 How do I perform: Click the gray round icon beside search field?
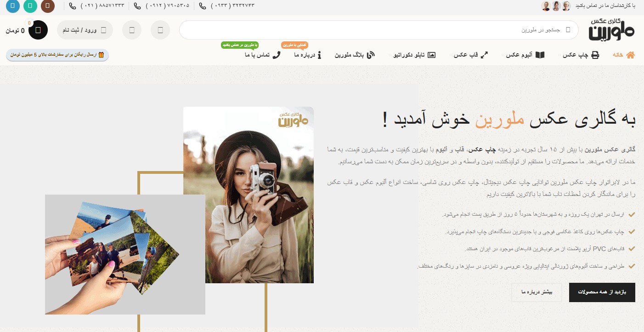(160, 30)
